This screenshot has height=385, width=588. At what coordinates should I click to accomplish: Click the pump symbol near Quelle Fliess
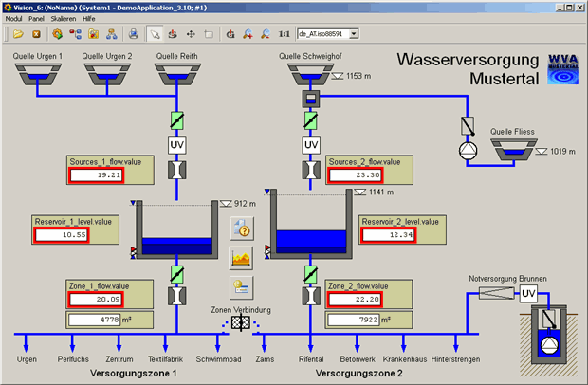click(468, 151)
